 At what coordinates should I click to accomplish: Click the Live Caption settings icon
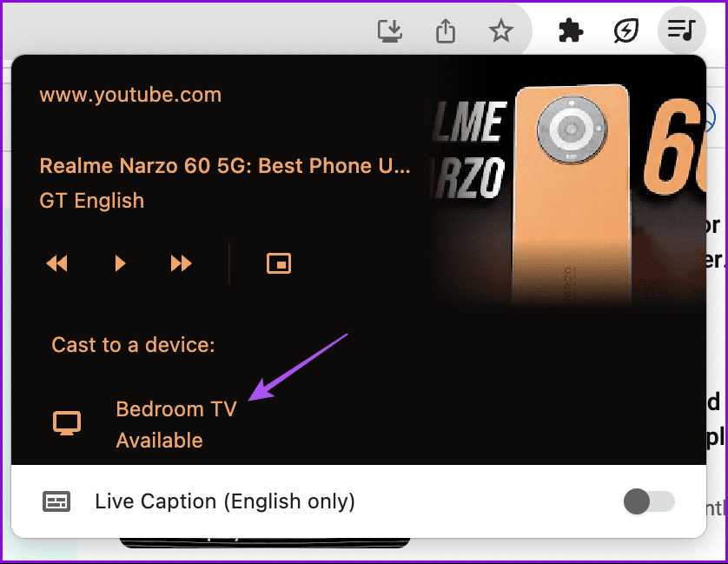click(56, 501)
